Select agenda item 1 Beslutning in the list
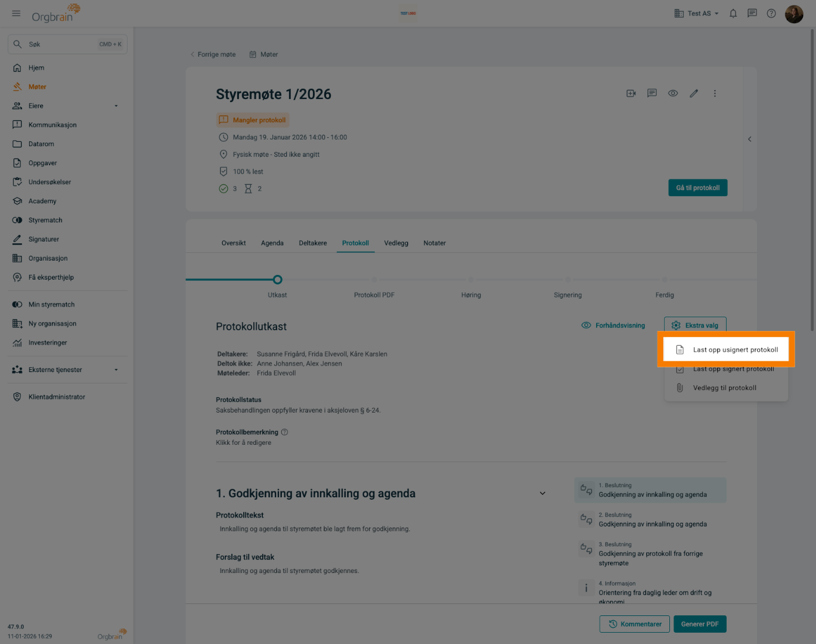The height and width of the screenshot is (644, 816). pos(650,490)
